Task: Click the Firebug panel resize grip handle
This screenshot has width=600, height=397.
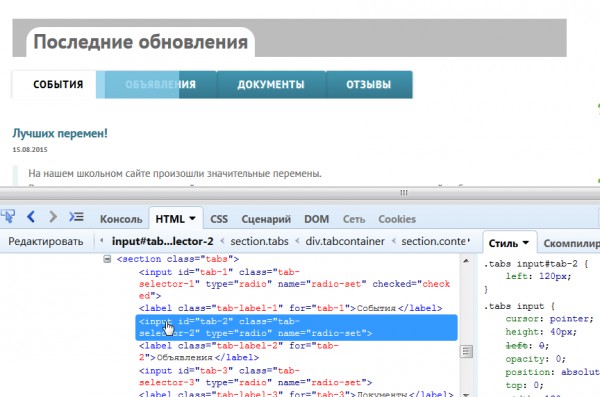Action: click(404, 193)
